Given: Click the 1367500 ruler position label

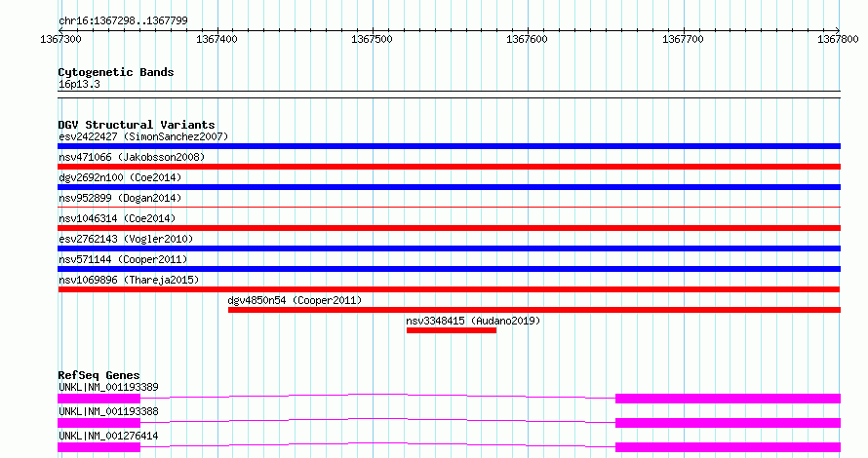Looking at the screenshot, I should click(372, 39).
